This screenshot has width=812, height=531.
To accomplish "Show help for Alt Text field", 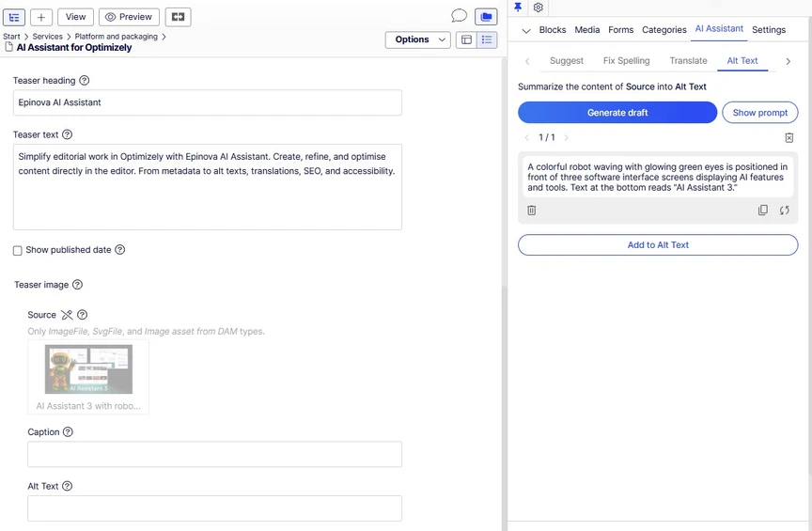I will pyautogui.click(x=68, y=486).
